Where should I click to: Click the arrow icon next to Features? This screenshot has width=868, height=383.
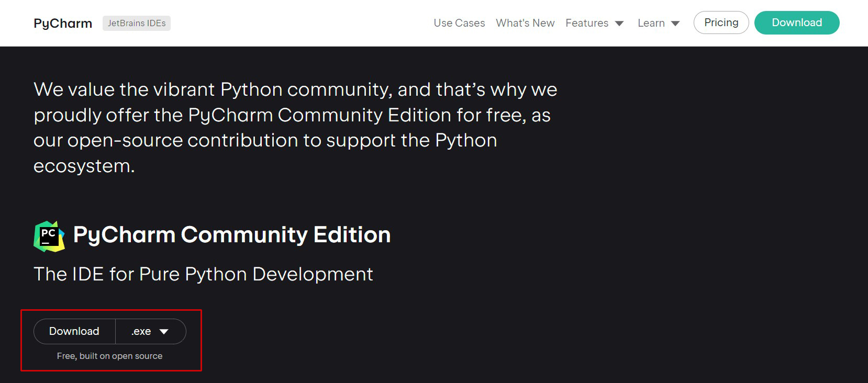[x=619, y=24]
